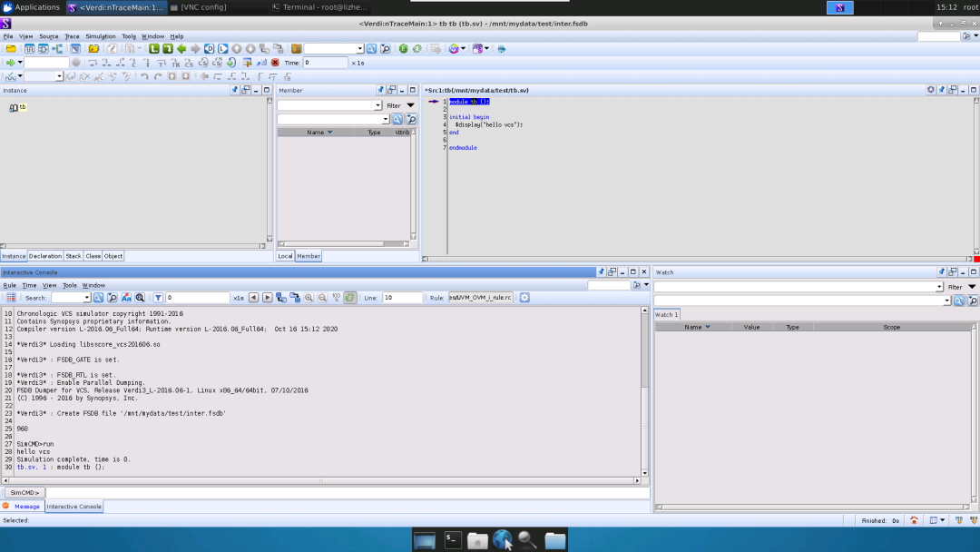The image size is (980, 552).
Task: Open the Simulation menu
Action: 101,36
